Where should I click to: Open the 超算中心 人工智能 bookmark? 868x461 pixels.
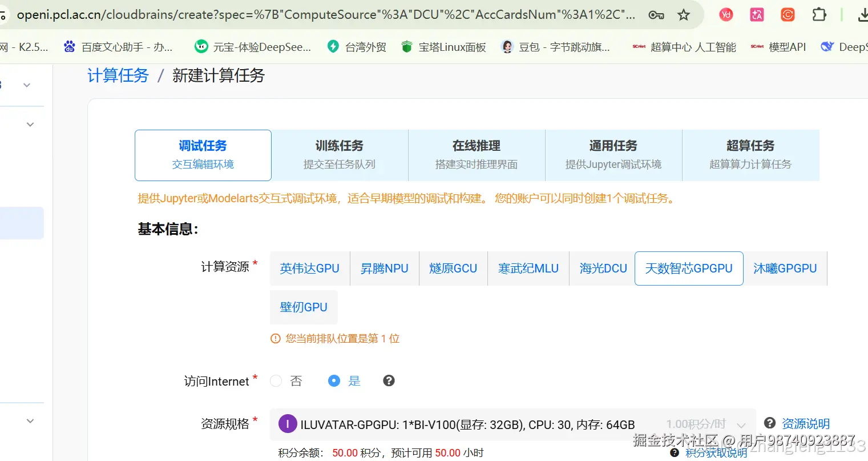pyautogui.click(x=684, y=47)
